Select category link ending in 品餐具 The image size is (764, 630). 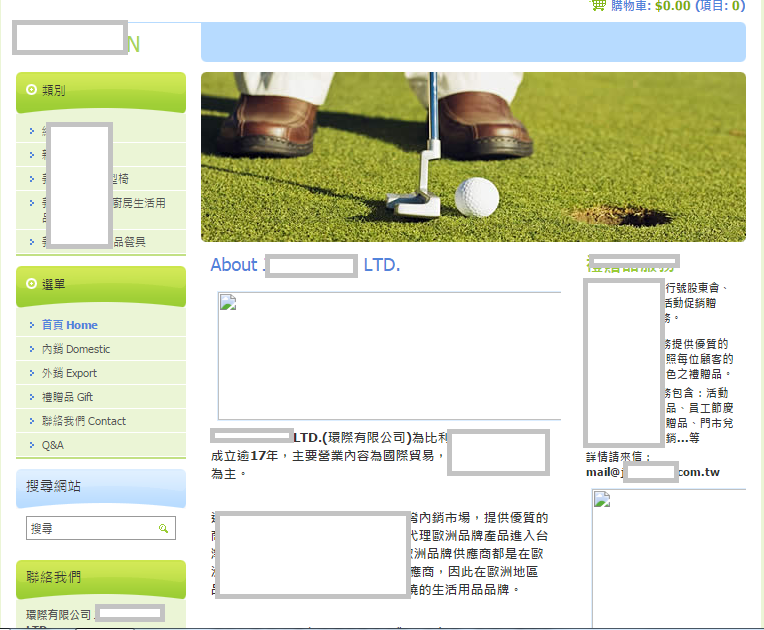click(x=94, y=242)
